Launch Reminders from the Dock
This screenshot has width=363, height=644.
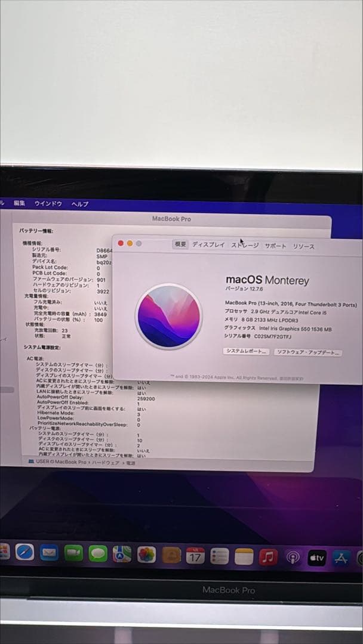[x=220, y=556]
